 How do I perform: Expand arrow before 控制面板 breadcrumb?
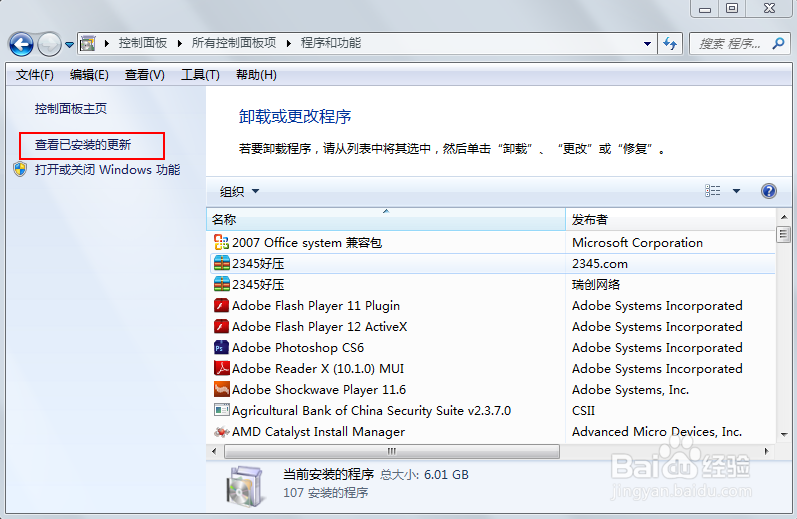107,44
